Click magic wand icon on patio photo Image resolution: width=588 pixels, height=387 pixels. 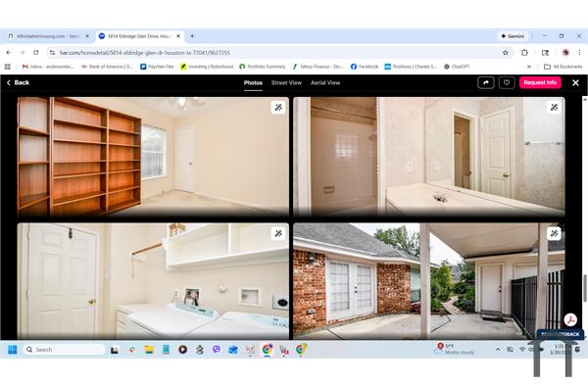click(x=555, y=233)
